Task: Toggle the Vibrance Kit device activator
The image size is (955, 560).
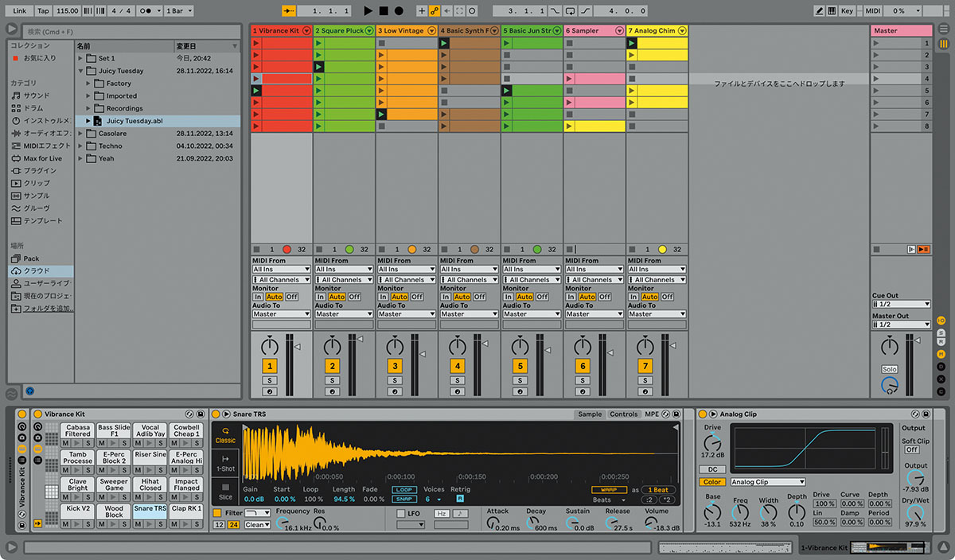Action: 37,414
